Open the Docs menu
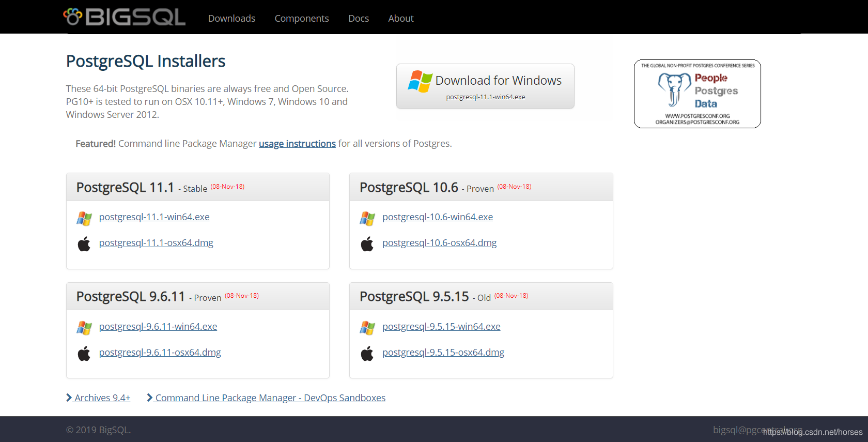 coord(359,18)
